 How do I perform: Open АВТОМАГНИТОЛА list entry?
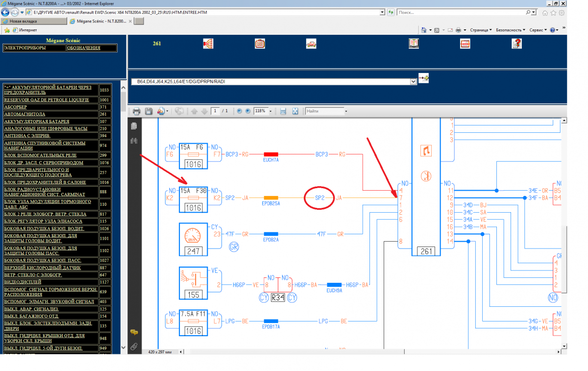click(25, 114)
